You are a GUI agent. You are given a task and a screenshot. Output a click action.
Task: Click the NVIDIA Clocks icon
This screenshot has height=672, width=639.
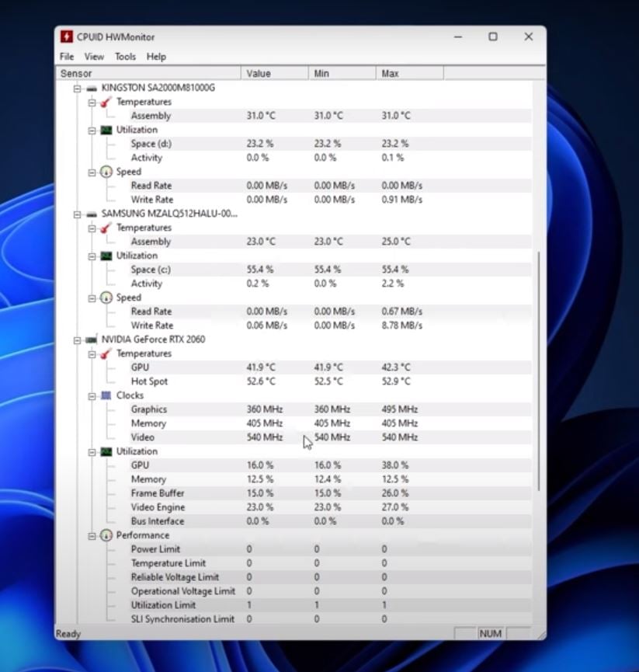(x=106, y=395)
